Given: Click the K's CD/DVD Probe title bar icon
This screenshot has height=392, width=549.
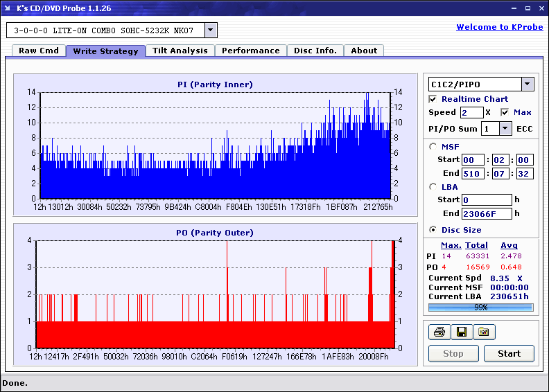Looking at the screenshot, I should click(x=8, y=8).
